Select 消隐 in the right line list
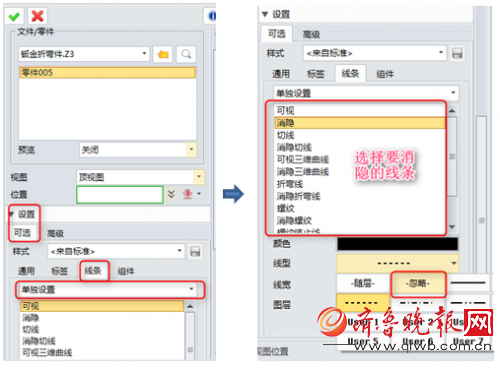Viewport: 500px width, 369px height. coord(360,123)
